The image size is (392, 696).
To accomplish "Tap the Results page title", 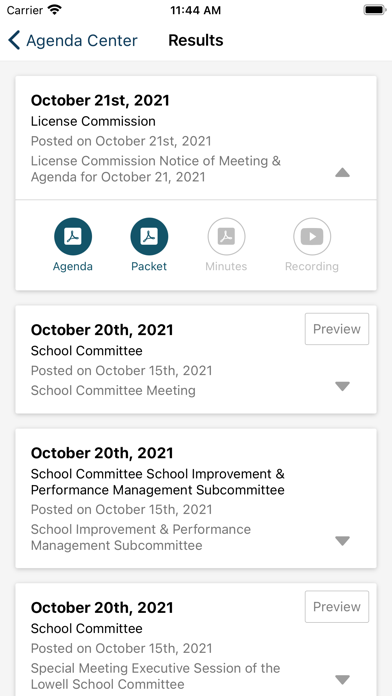I will tap(196, 40).
